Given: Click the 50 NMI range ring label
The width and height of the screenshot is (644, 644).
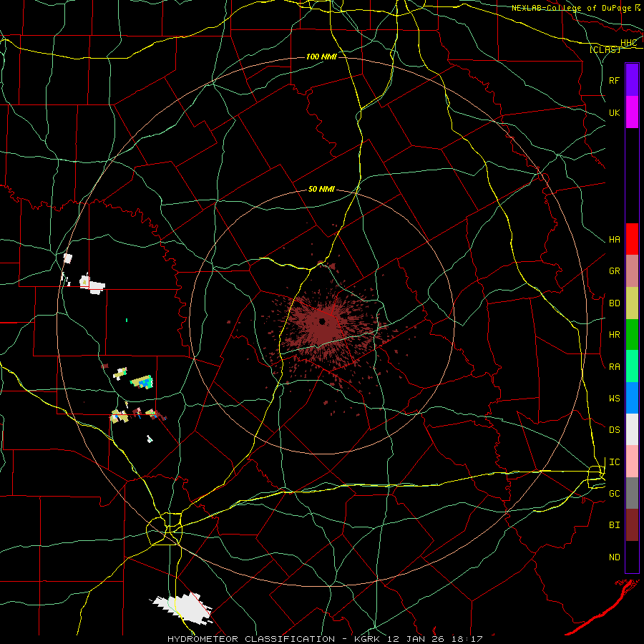Looking at the screenshot, I should (321, 189).
